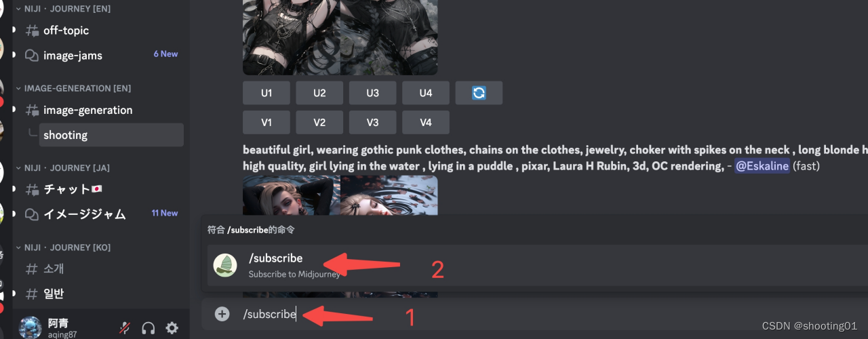Open the image-generation channel
This screenshot has width=868, height=339.
pyautogui.click(x=88, y=110)
